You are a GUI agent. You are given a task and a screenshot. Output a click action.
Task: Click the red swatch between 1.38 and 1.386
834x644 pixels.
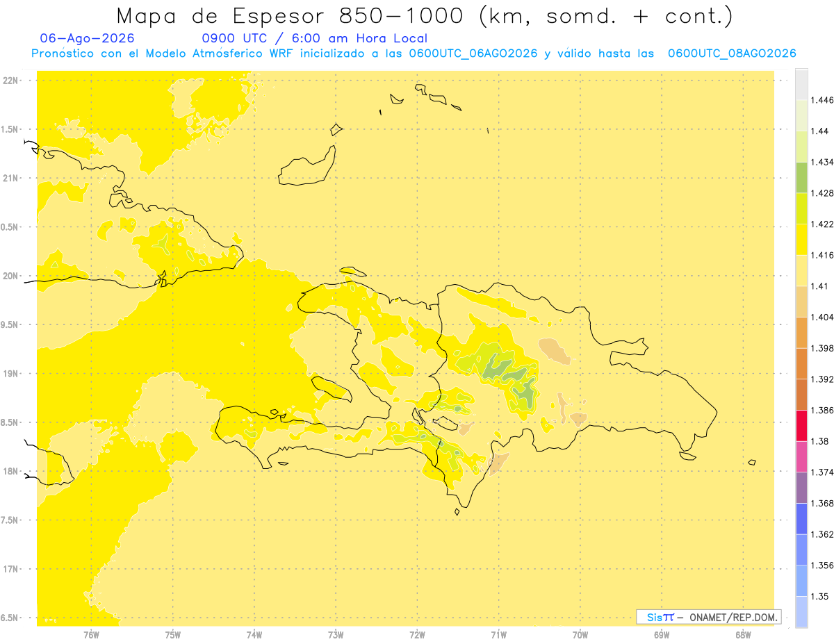801,426
